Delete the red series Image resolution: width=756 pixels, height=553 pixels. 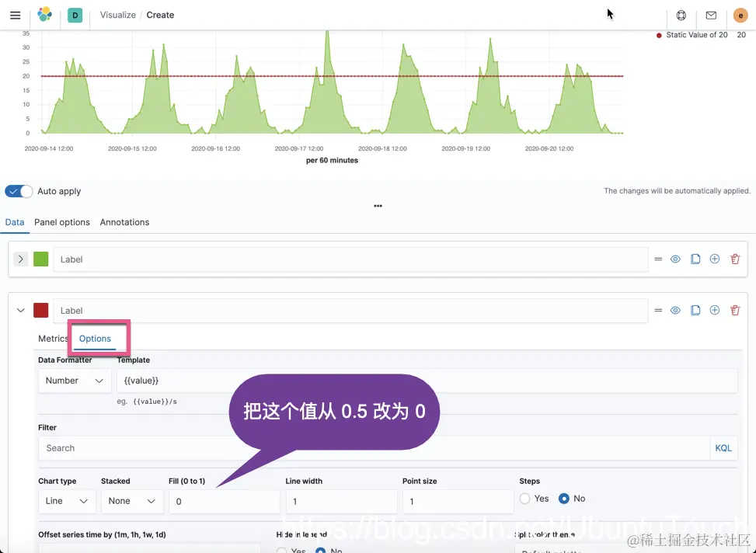point(735,310)
